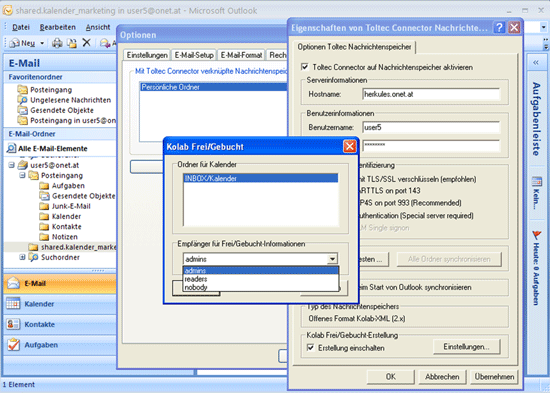
Task: Click help question mark in Eigenschaften dialog
Action: click(499, 27)
